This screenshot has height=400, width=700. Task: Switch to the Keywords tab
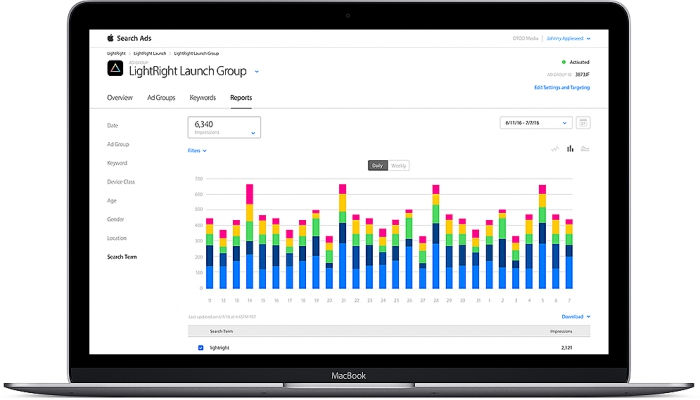pyautogui.click(x=203, y=98)
